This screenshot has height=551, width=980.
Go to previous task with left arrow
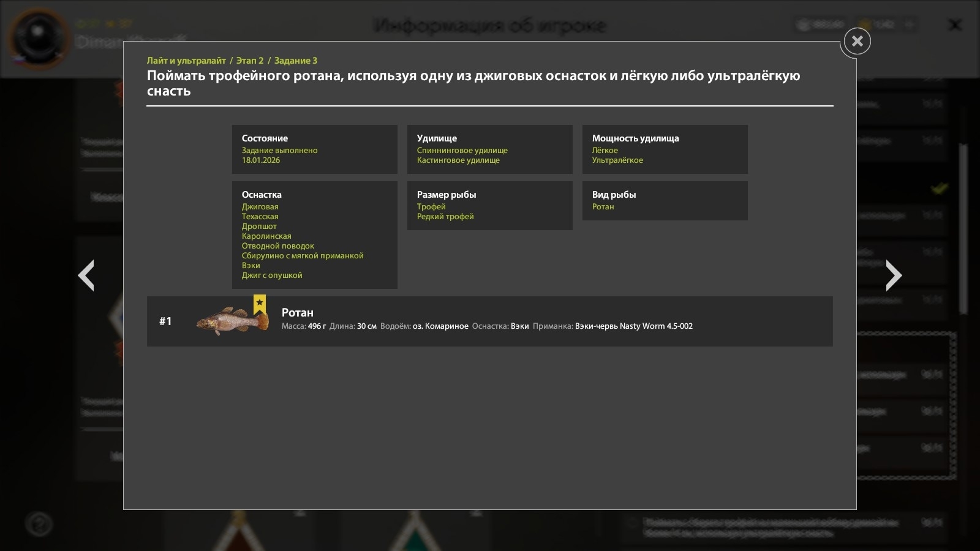coord(86,275)
